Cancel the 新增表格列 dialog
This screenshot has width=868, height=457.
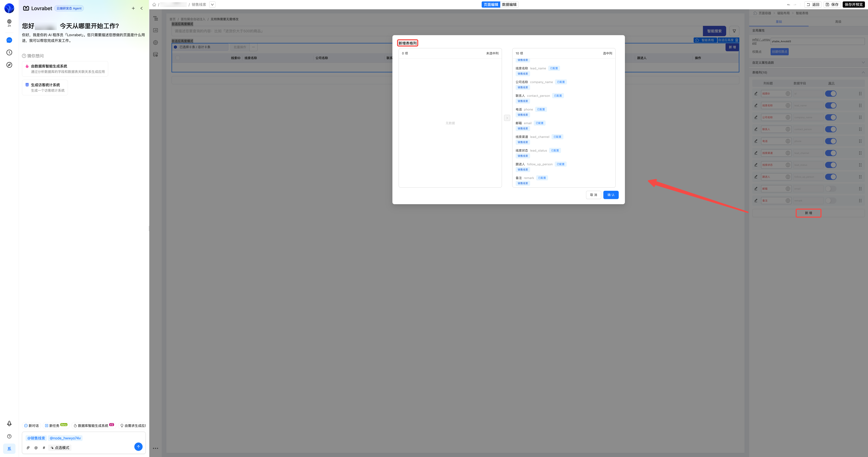click(x=593, y=195)
